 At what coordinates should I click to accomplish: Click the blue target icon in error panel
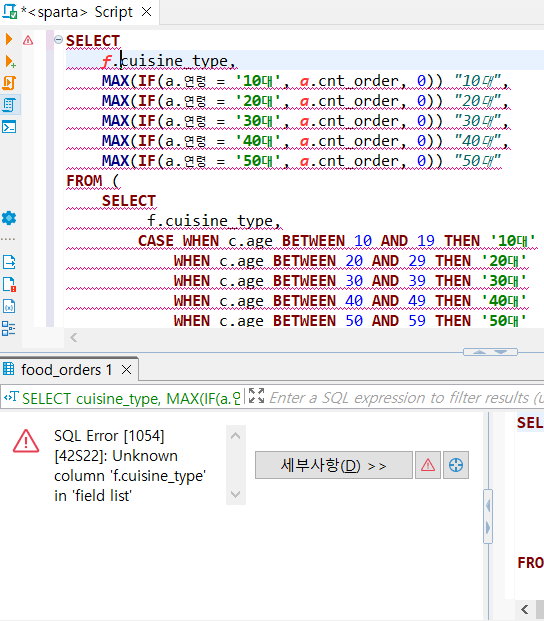pyautogui.click(x=456, y=465)
